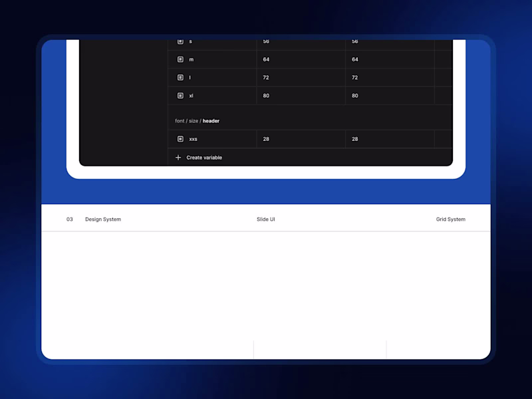Click the second value 80 in row xl

pos(355,96)
